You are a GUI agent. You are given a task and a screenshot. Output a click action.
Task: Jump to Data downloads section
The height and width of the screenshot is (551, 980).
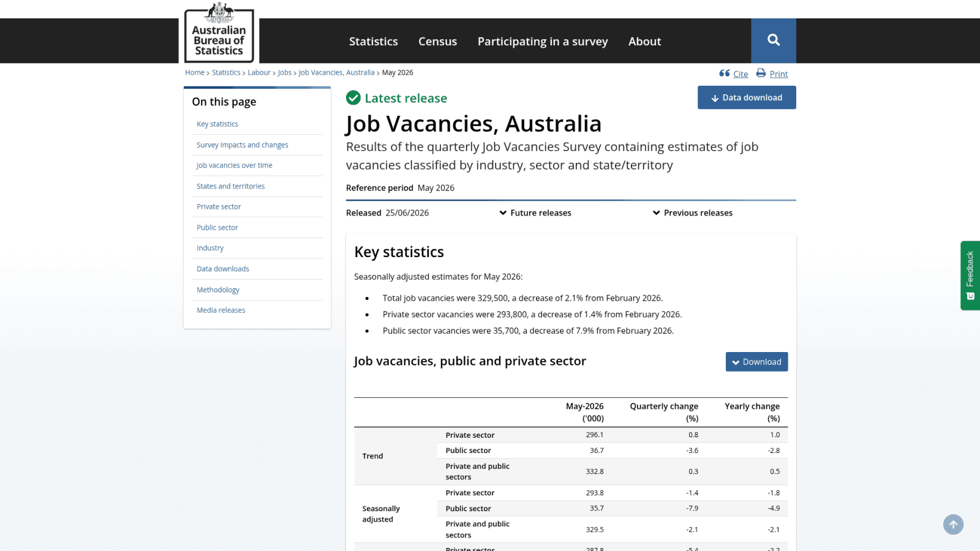223,269
